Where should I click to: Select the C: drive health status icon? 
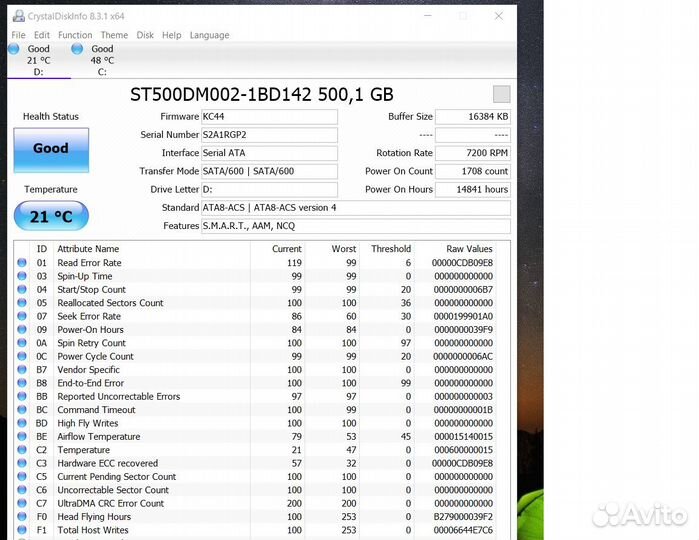78,48
